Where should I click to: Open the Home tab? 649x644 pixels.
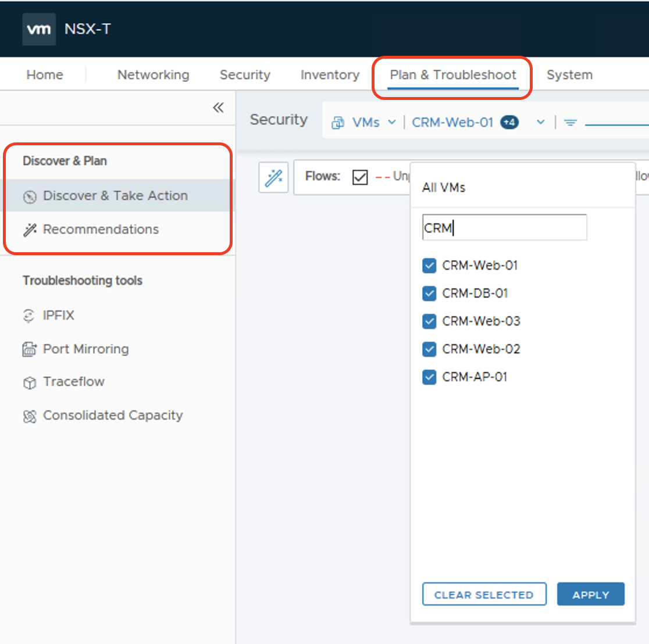click(x=45, y=75)
